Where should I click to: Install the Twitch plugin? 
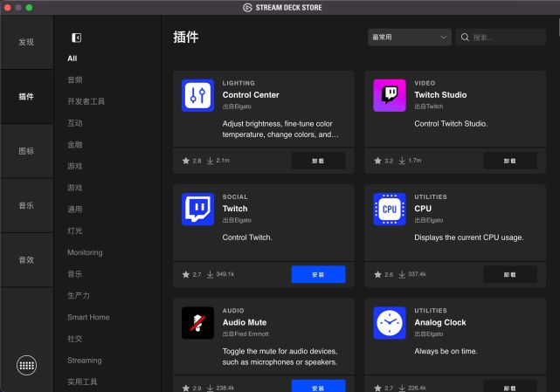pos(318,274)
